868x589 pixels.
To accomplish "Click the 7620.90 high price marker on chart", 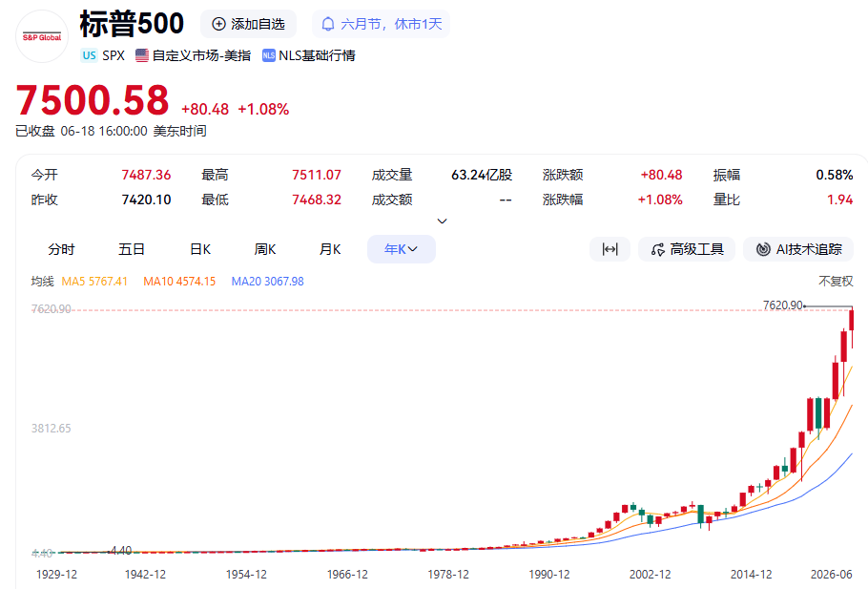I will (783, 305).
